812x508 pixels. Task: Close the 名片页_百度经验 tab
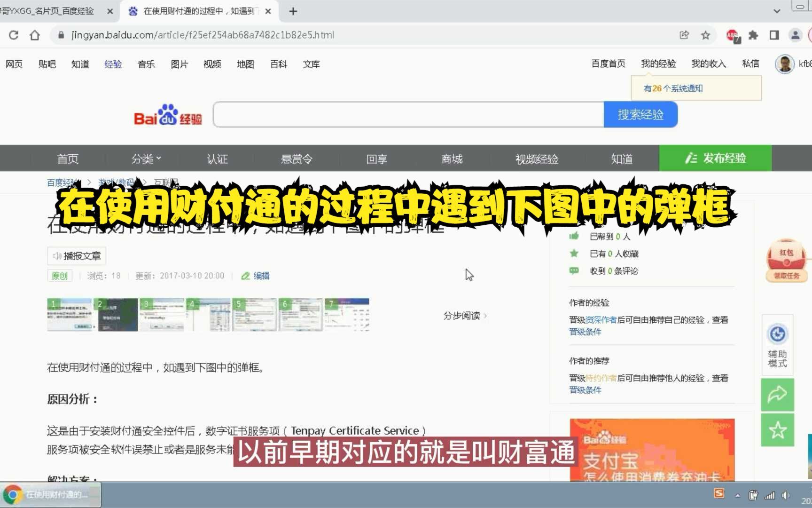coord(110,11)
